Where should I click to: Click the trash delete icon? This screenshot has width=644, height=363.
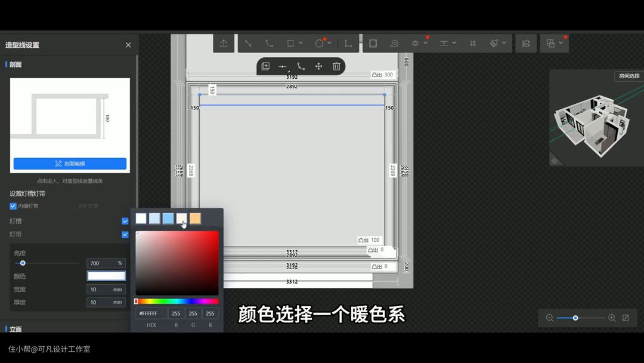336,66
